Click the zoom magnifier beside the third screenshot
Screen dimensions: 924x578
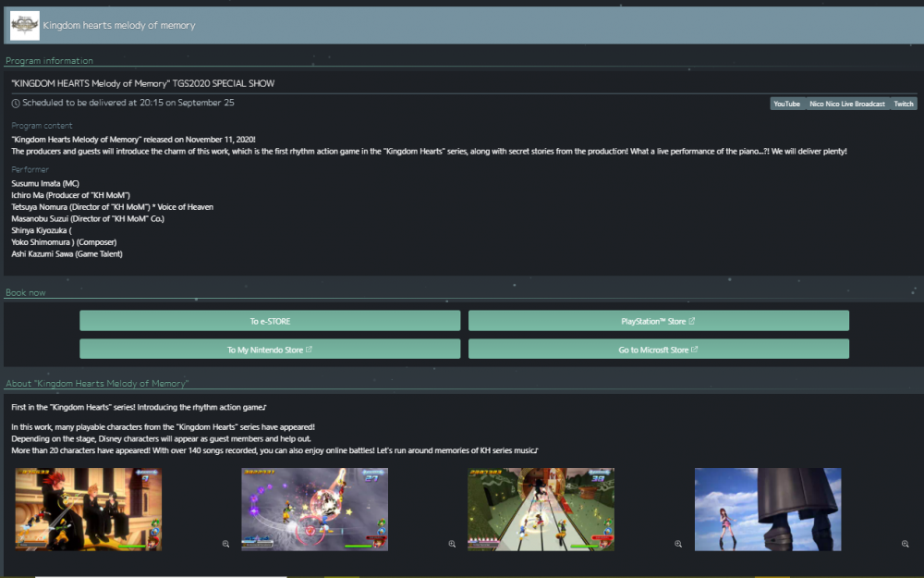[x=678, y=544]
